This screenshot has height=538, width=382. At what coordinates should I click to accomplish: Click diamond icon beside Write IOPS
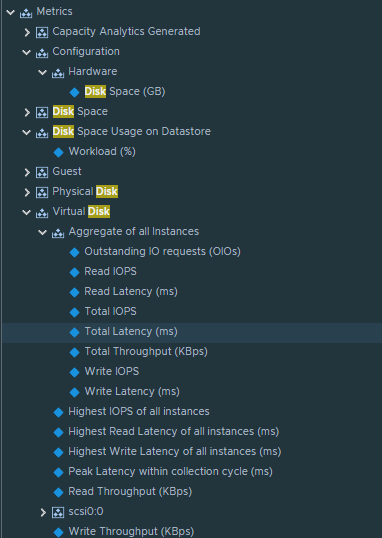tap(74, 372)
